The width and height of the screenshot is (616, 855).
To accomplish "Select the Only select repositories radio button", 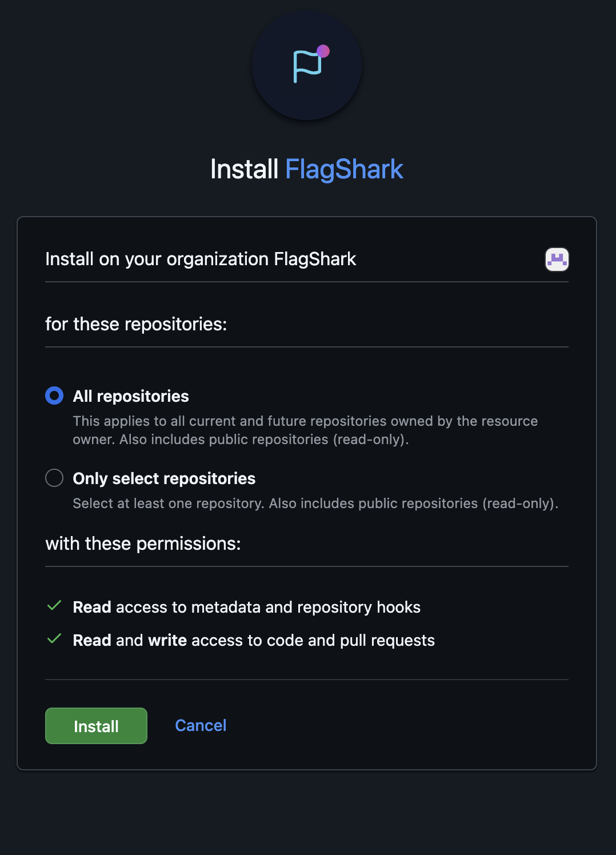I will (54, 478).
